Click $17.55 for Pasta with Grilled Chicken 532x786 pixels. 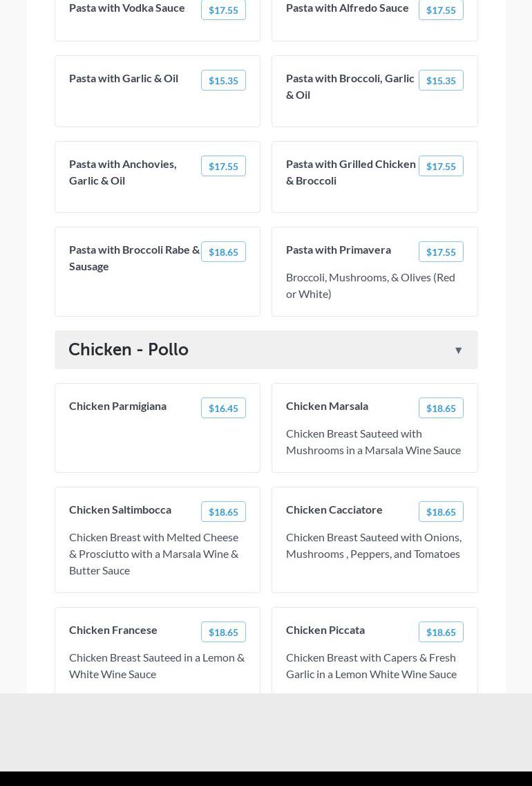pos(440,167)
